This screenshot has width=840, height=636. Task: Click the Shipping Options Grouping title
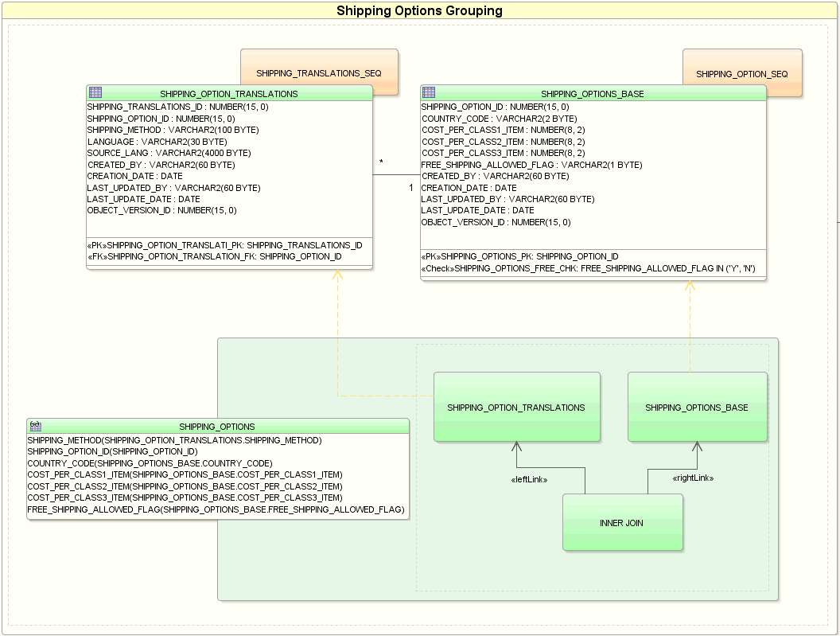pyautogui.click(x=419, y=10)
